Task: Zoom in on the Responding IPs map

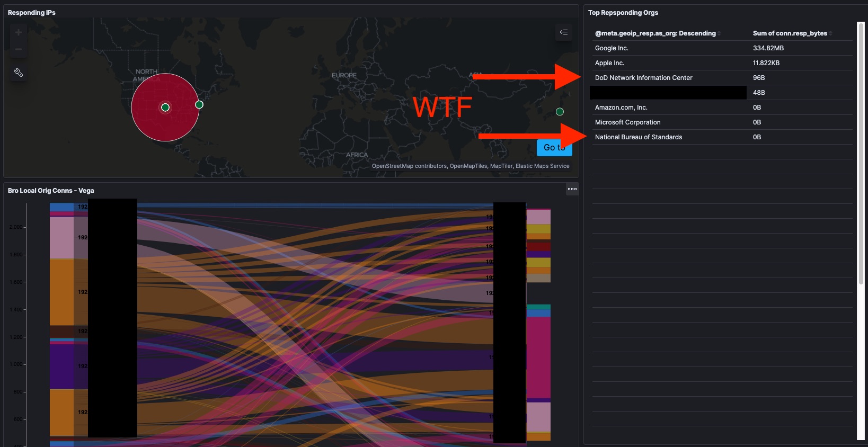Action: (18, 32)
